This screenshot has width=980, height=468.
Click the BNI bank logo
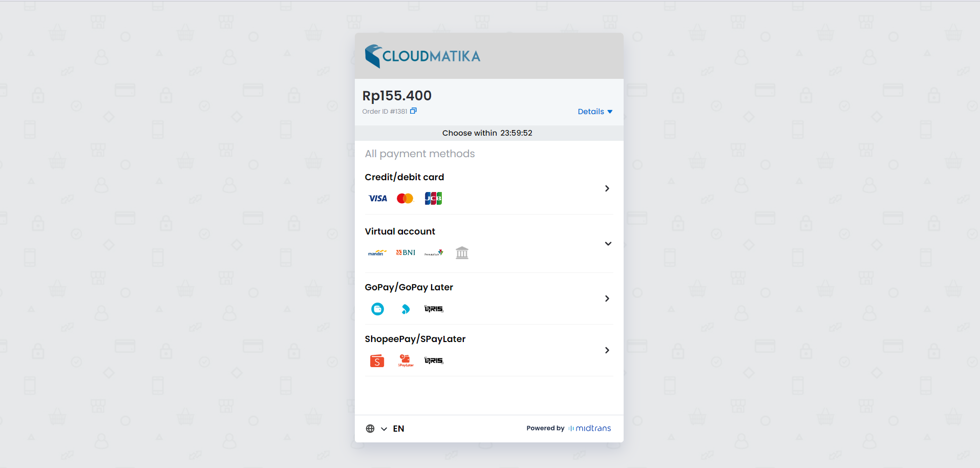pos(406,252)
